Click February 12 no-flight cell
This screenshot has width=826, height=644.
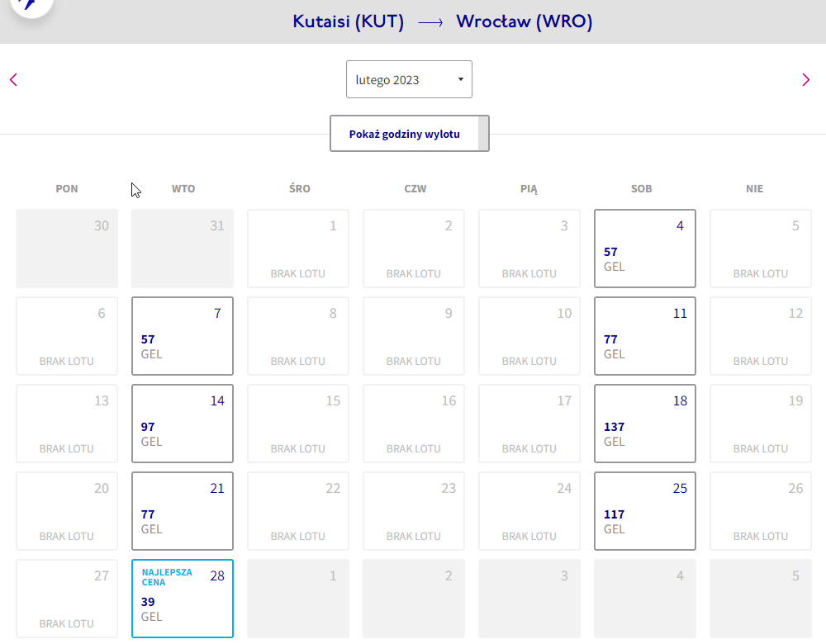[x=761, y=336]
